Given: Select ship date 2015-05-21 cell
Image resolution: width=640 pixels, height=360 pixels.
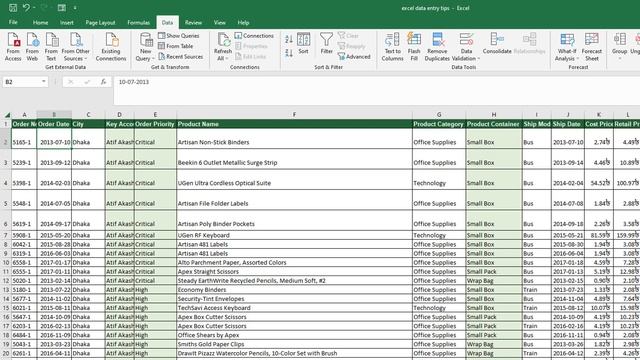Looking at the screenshot, I should click(x=568, y=235).
